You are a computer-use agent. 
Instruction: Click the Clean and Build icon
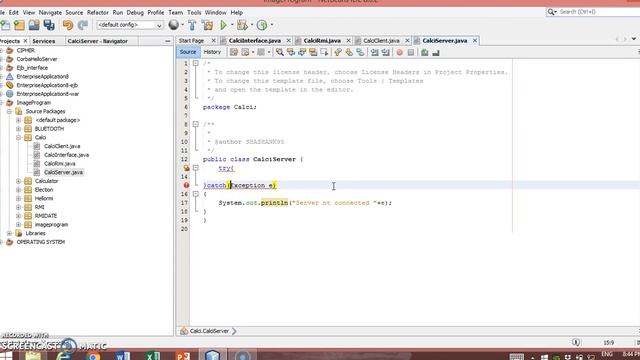click(207, 25)
